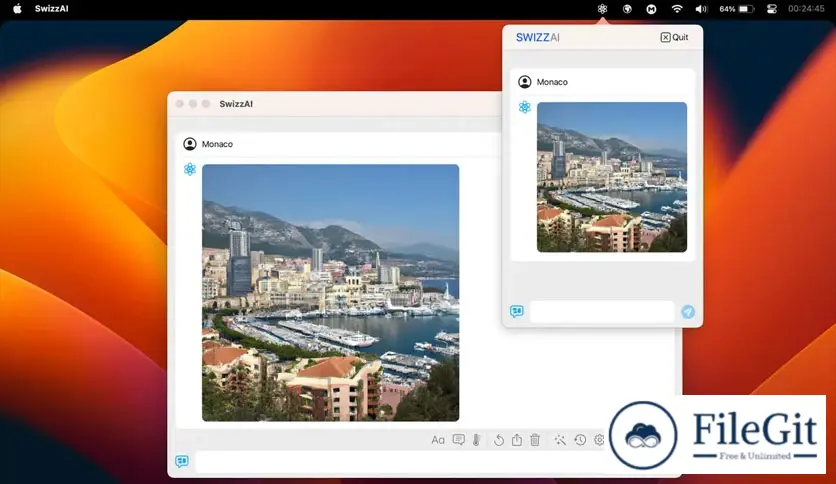Open the Monaco image in popup
The height and width of the screenshot is (484, 836).
(612, 177)
